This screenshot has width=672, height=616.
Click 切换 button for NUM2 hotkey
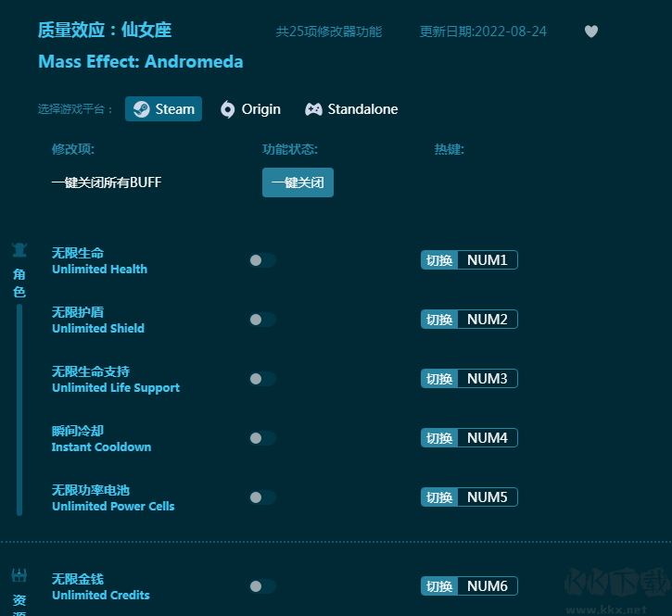pos(439,320)
